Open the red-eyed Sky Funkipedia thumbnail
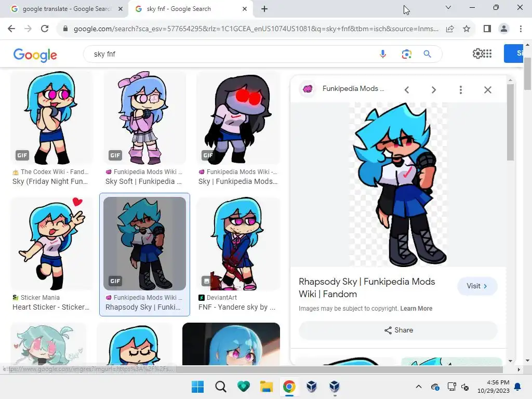The height and width of the screenshot is (399, 532). (238, 118)
